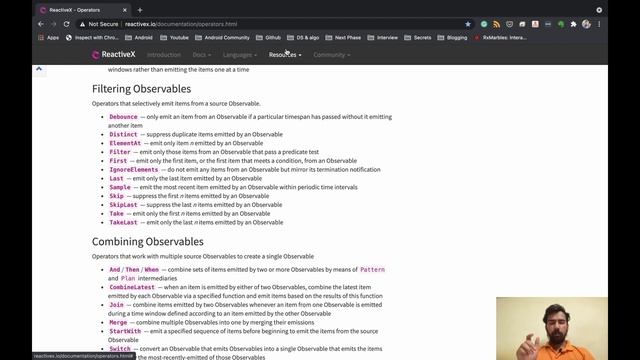Image resolution: width=640 pixels, height=360 pixels.
Task: Open the And operator link
Action: pyautogui.click(x=115, y=269)
